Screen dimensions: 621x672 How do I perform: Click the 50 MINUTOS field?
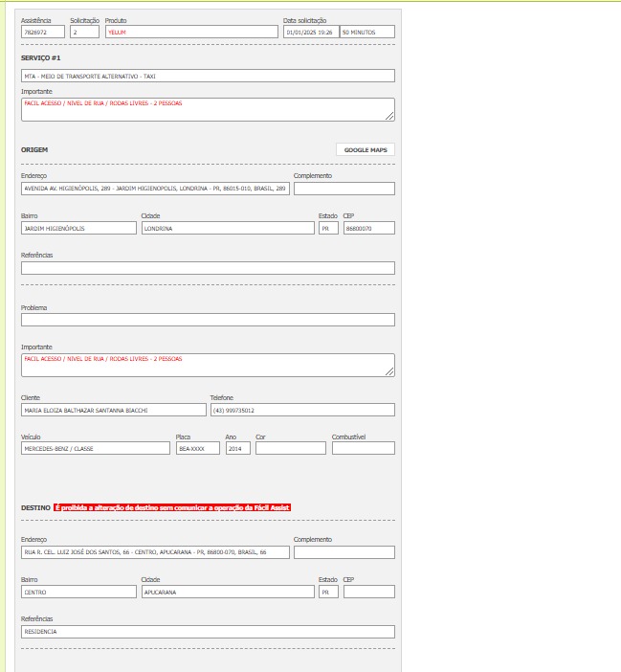coord(367,32)
